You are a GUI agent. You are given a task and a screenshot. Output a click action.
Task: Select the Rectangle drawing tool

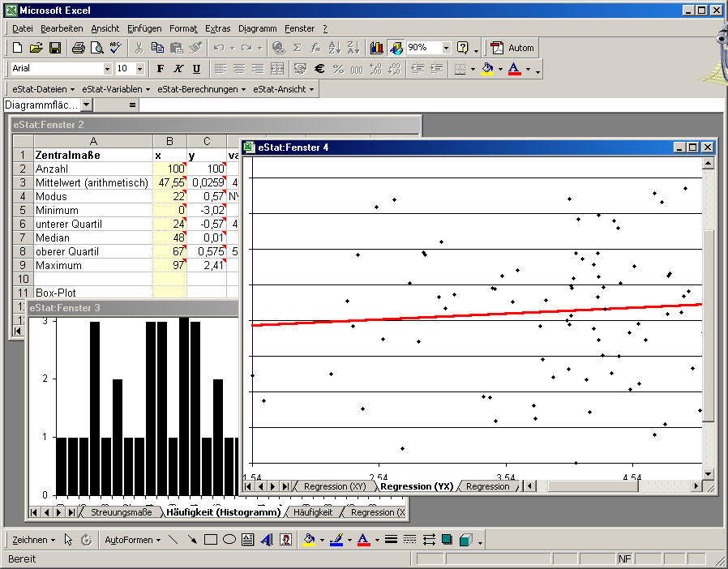click(x=212, y=540)
